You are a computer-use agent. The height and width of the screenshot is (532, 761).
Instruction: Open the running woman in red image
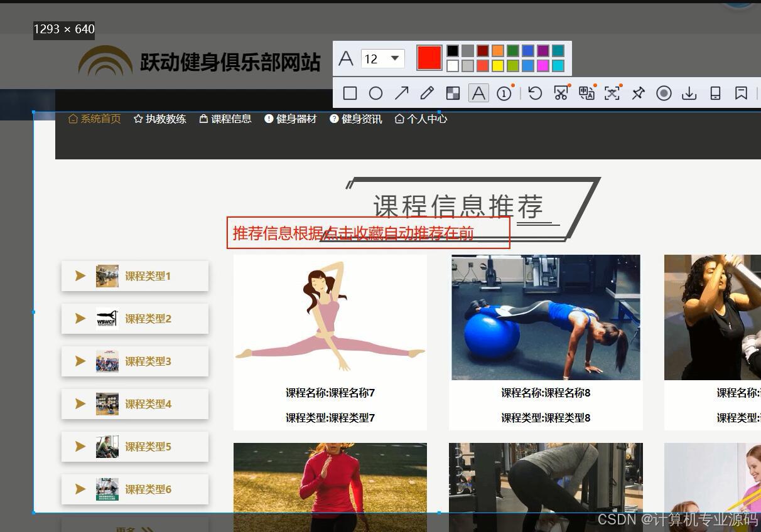[330, 487]
